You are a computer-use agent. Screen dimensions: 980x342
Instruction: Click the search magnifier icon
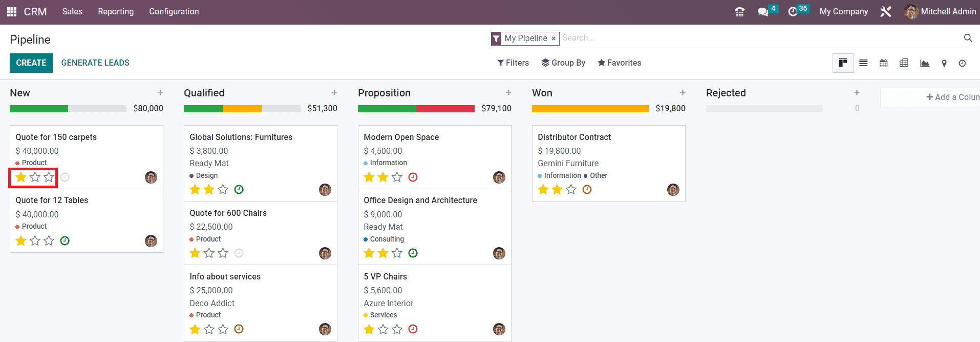coord(968,38)
